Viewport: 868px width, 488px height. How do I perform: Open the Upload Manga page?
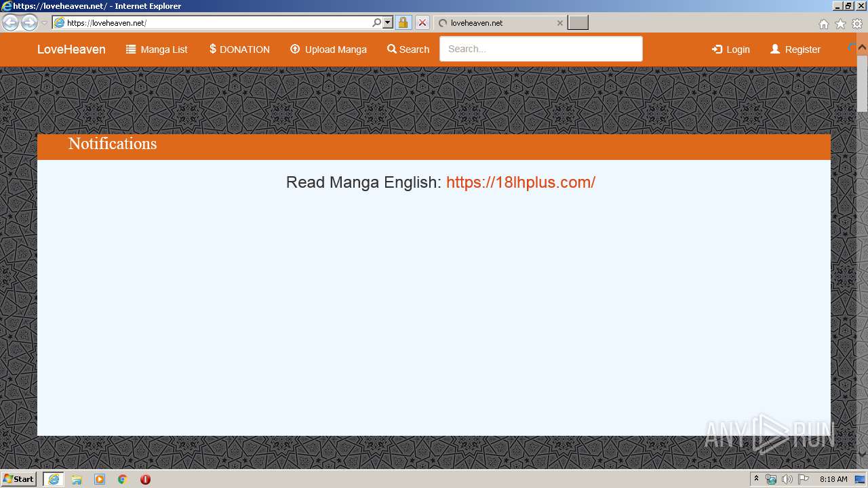[x=328, y=49]
